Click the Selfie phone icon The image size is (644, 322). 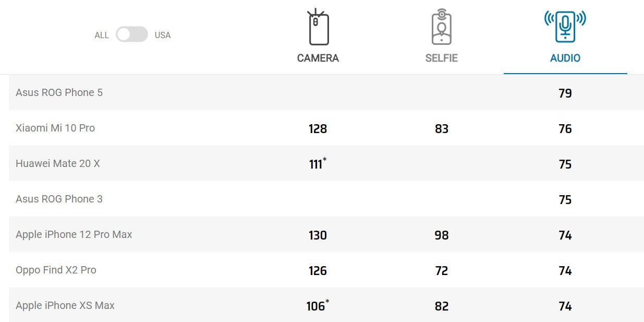441,27
